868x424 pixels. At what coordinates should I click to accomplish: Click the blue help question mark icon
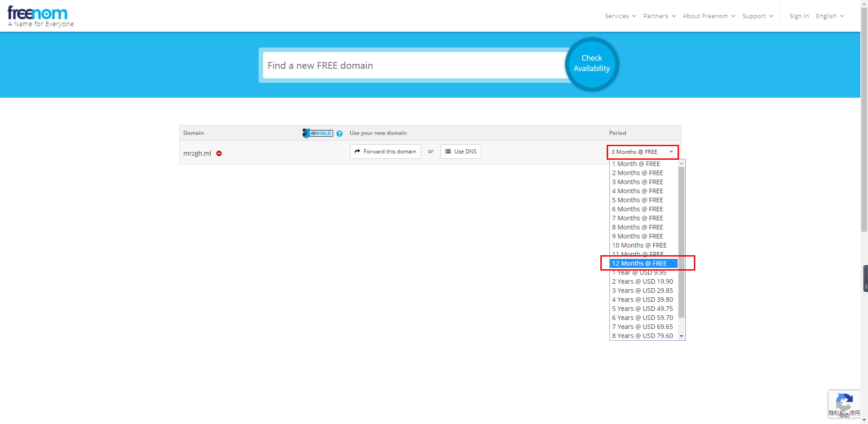pos(340,133)
